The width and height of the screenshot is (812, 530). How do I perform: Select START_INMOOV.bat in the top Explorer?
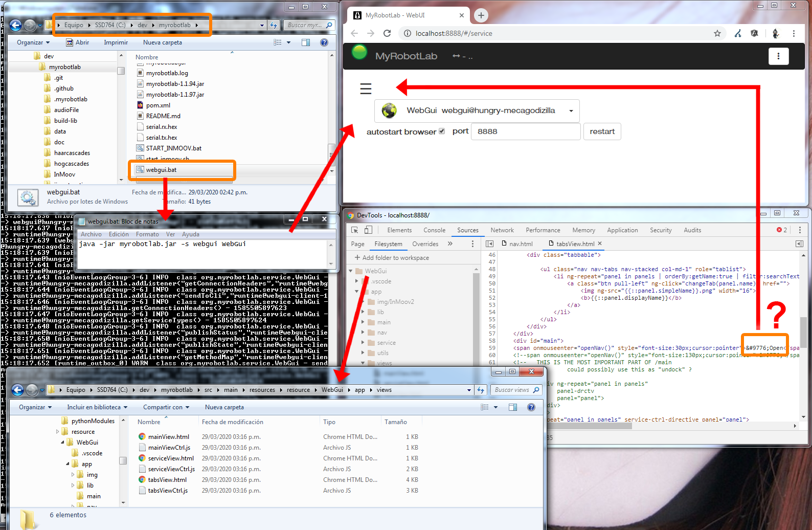click(173, 148)
